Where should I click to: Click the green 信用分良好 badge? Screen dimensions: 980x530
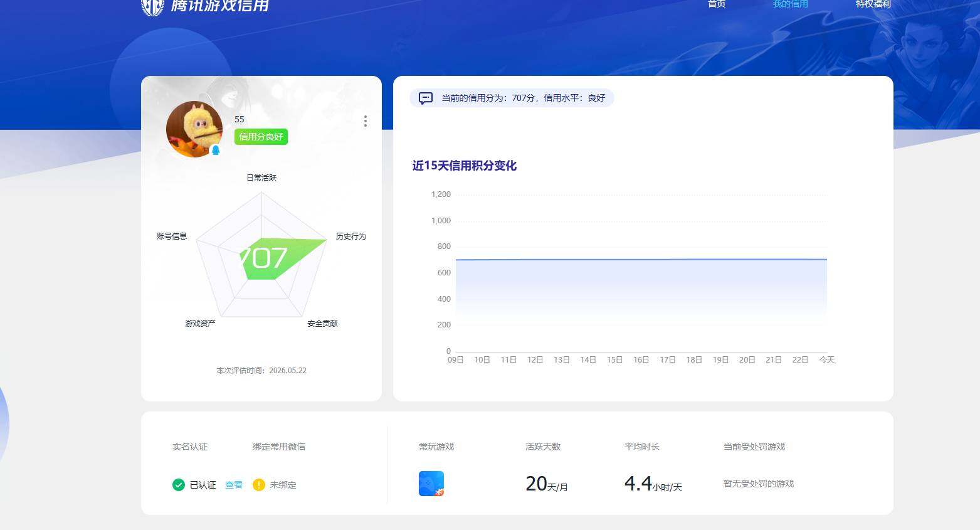(261, 137)
